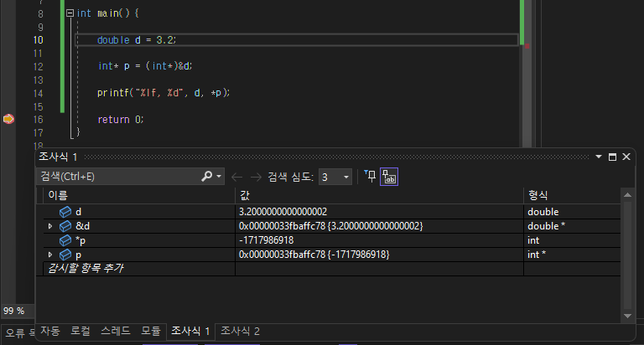The width and height of the screenshot is (644, 345).
Task: Toggle the raw structure view icon
Action: [389, 177]
